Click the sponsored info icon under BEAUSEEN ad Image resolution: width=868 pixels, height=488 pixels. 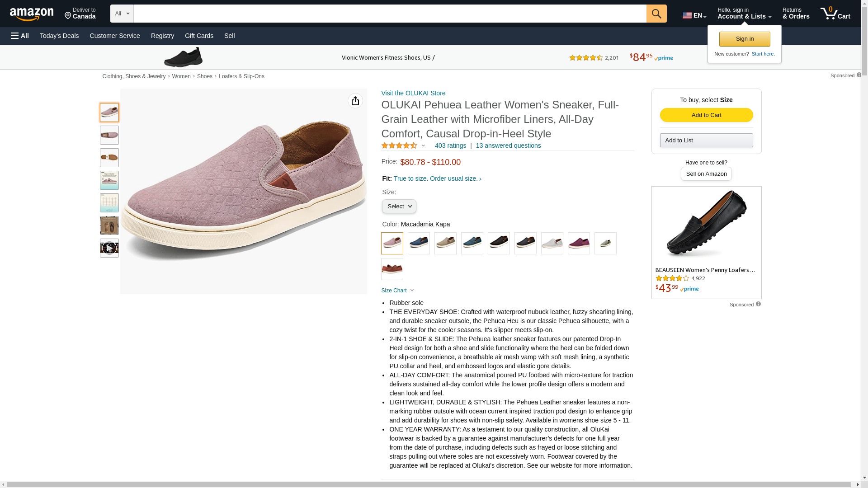(758, 304)
